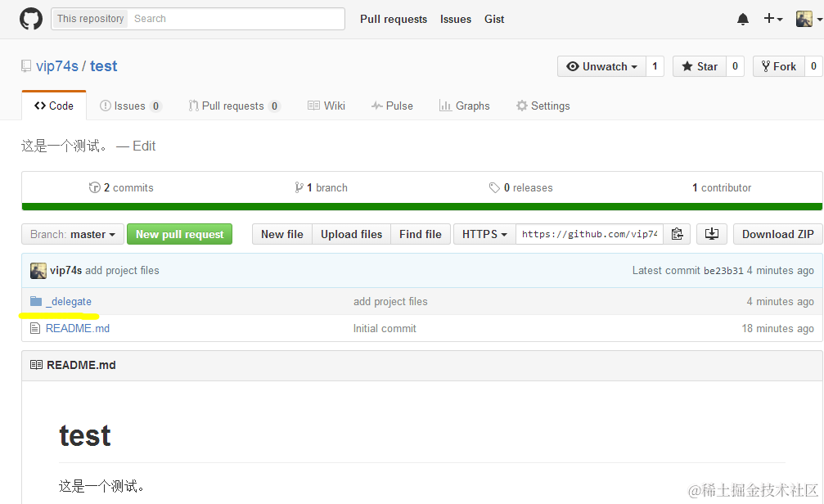Focus the repository Search field
Image resolution: width=824 pixels, height=504 pixels.
237,19
